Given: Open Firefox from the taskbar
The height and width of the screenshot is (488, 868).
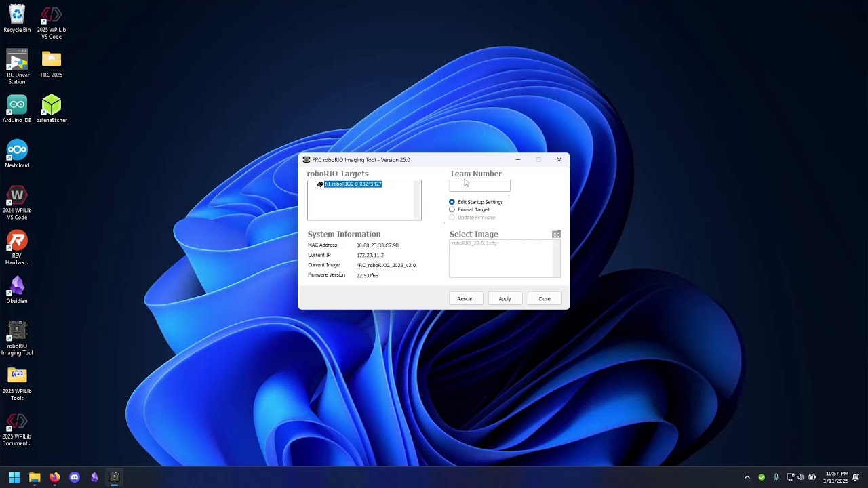Looking at the screenshot, I should (x=55, y=477).
